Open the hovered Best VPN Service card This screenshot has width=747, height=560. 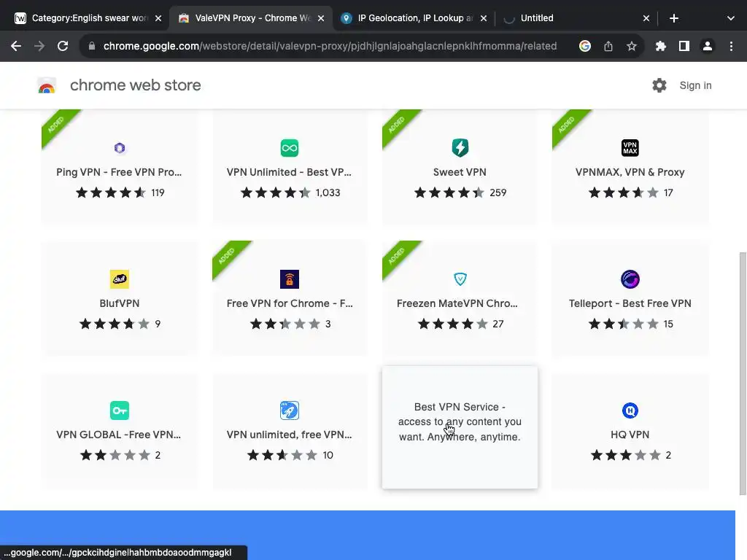[x=460, y=427]
